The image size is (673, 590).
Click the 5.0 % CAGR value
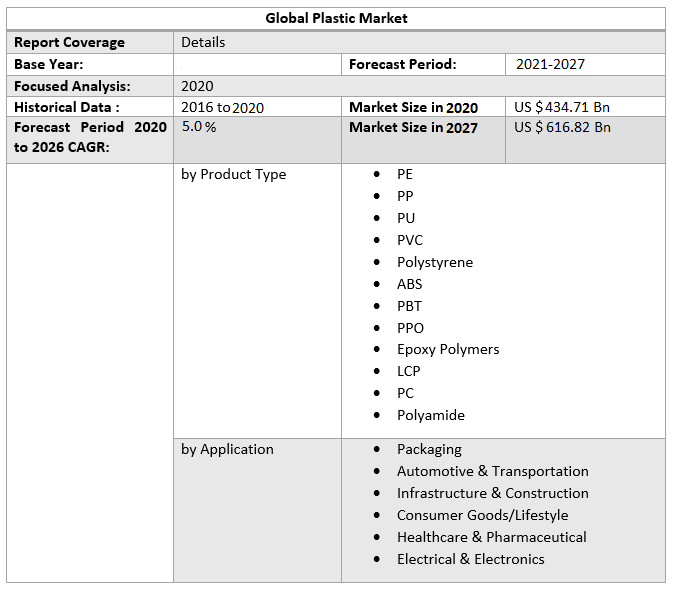pos(198,127)
